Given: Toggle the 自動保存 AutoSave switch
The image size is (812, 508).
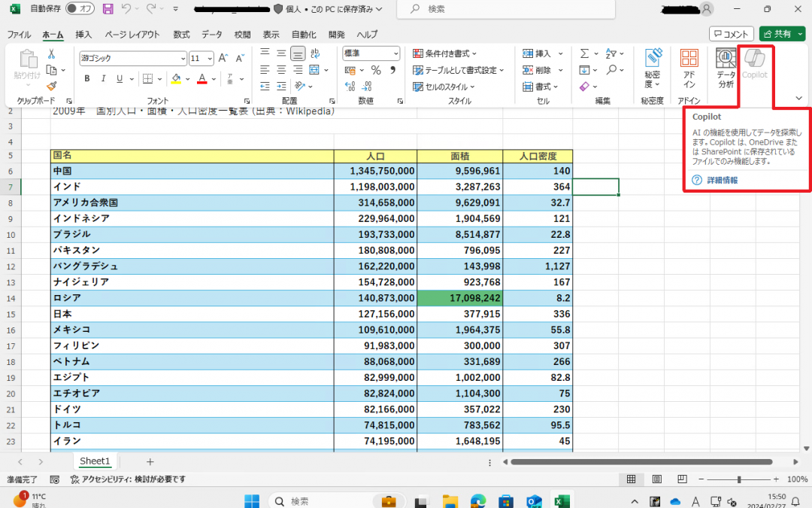Looking at the screenshot, I should coord(80,9).
